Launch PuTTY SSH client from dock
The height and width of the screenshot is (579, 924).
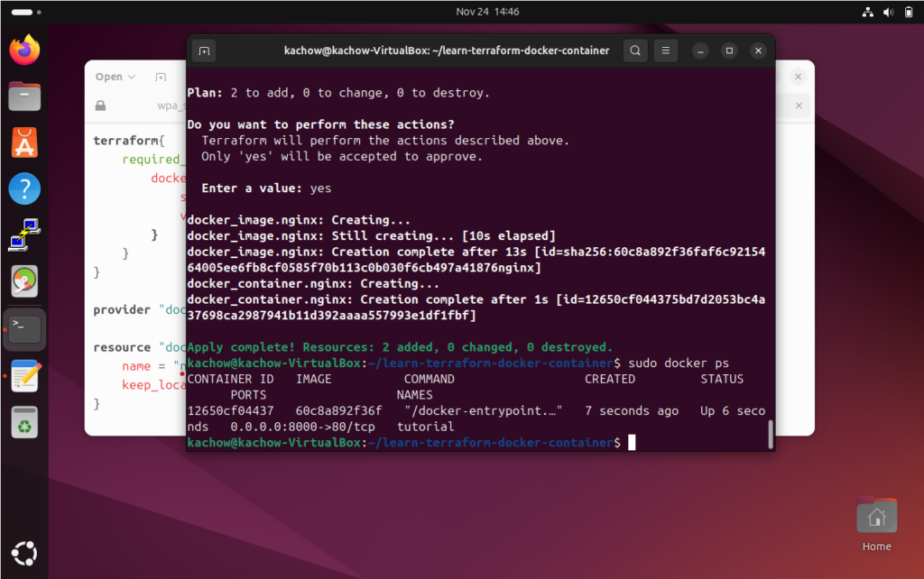coord(24,235)
